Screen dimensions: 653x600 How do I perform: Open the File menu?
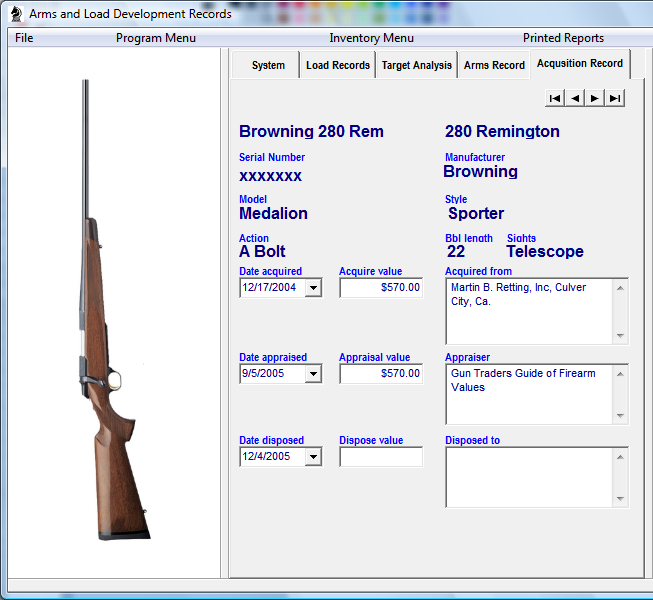coord(24,38)
